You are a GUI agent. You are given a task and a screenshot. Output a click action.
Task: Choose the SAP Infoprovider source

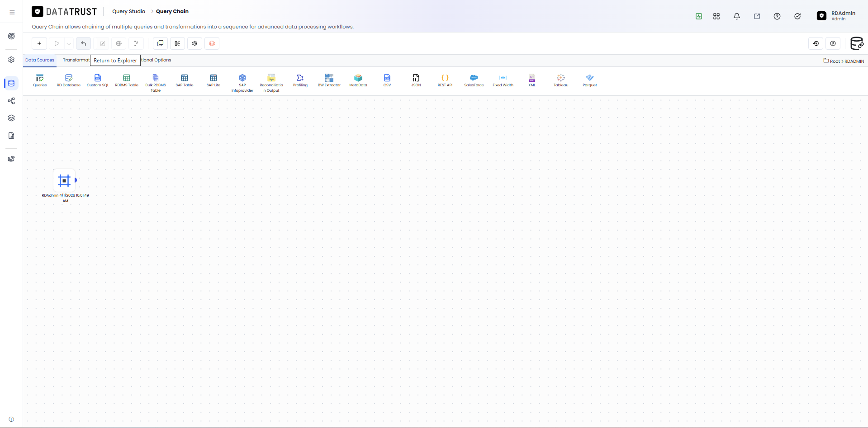point(242,83)
